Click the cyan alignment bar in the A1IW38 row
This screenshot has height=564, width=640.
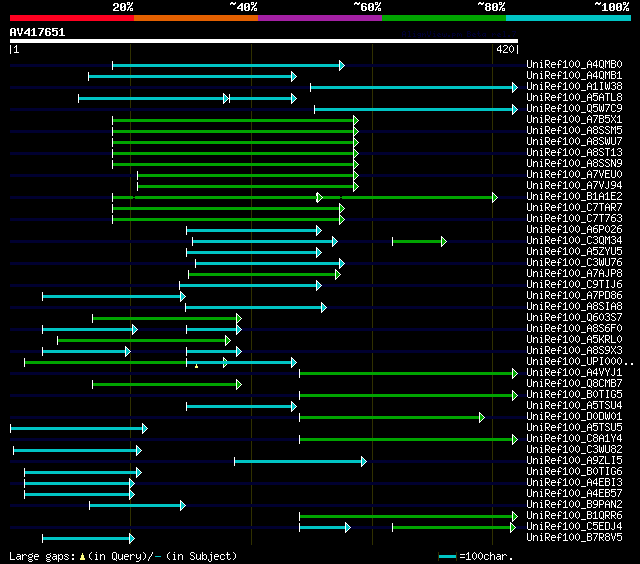click(414, 87)
